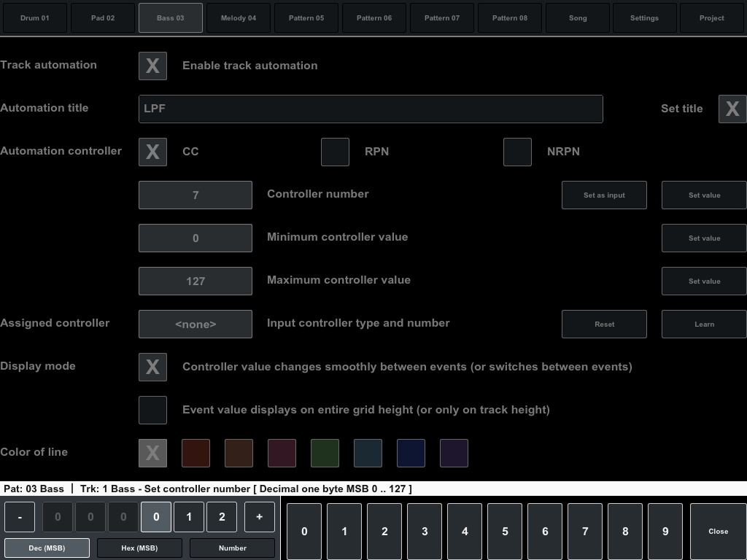Tap keypad digit 3
This screenshot has height=560, width=747.
pyautogui.click(x=425, y=532)
